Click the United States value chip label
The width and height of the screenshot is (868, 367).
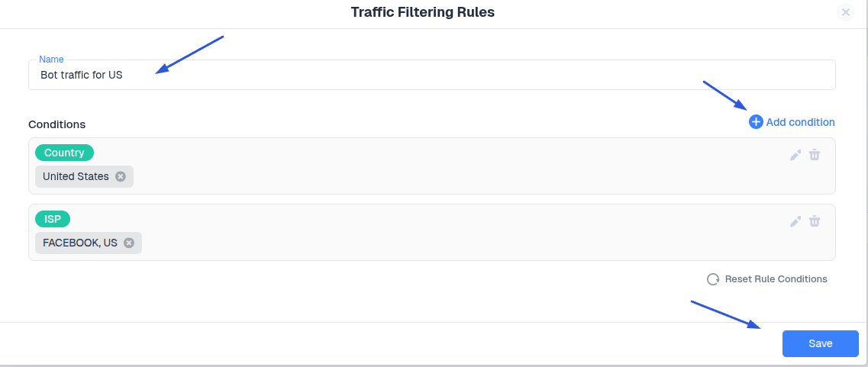76,176
